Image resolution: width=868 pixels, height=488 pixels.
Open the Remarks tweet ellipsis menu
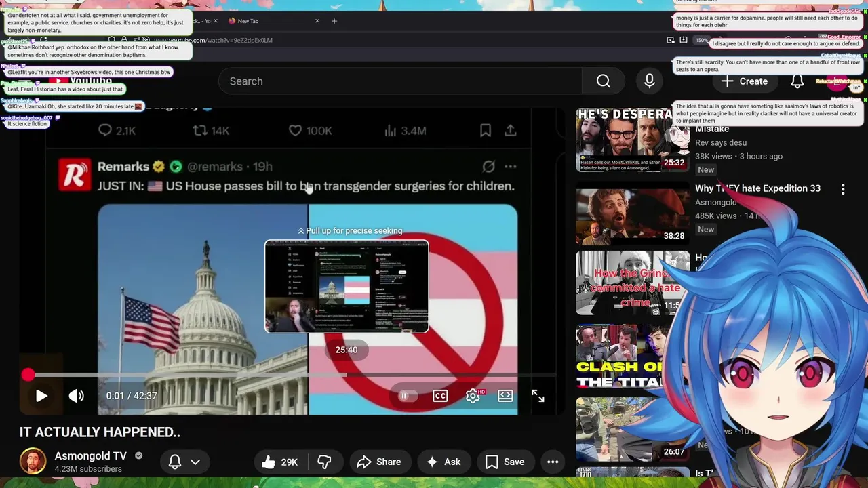(x=511, y=167)
